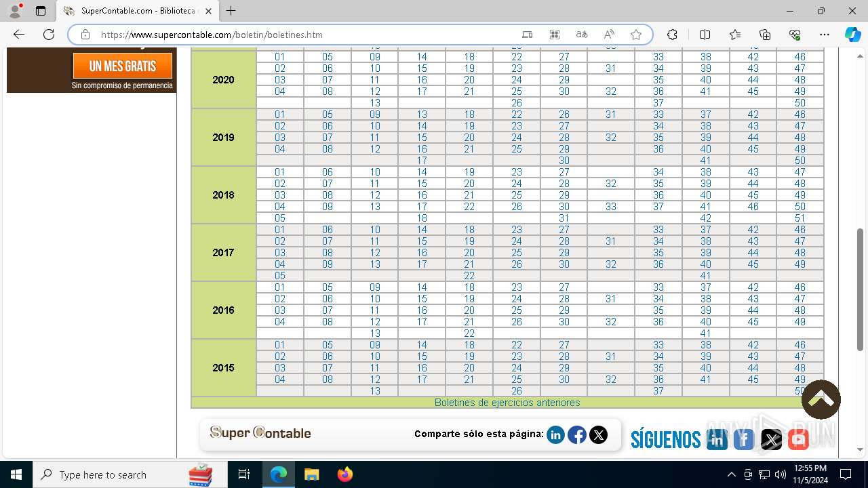Go back to previous page
The image size is (868, 488).
click(x=19, y=35)
